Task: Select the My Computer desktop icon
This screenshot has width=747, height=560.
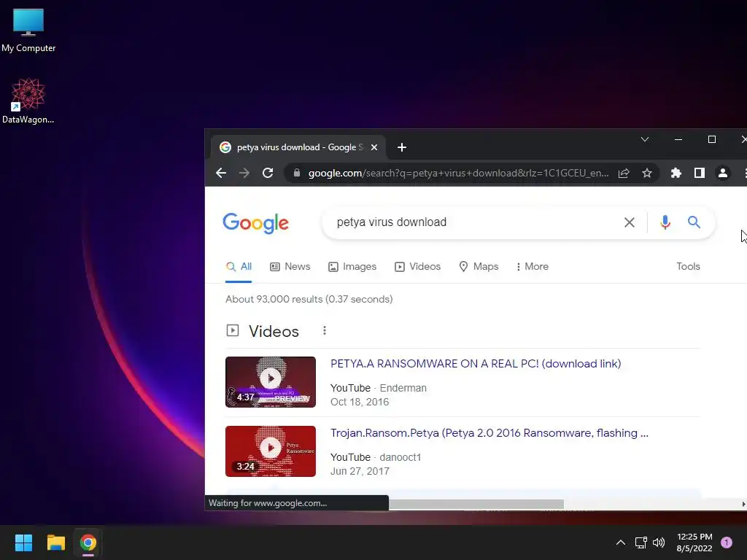Action: [28, 31]
